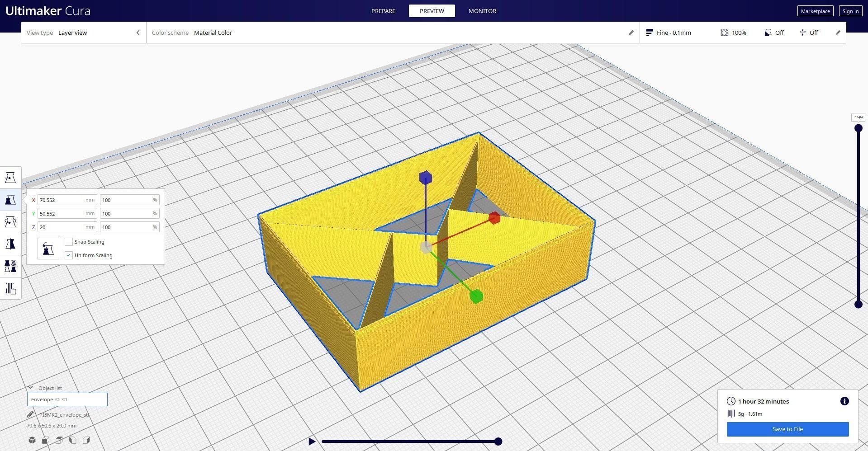Screen dimensions: 868x451
Task: Switch to left side view icon
Action: pos(73,440)
